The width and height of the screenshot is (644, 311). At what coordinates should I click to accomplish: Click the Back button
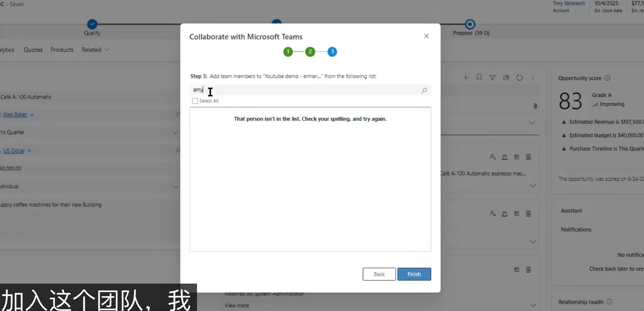379,274
